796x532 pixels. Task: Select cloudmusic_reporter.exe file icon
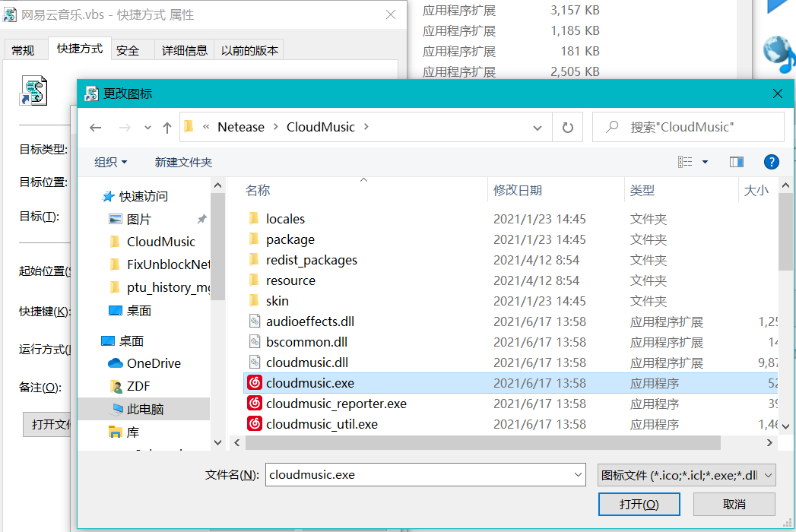pyautogui.click(x=255, y=403)
